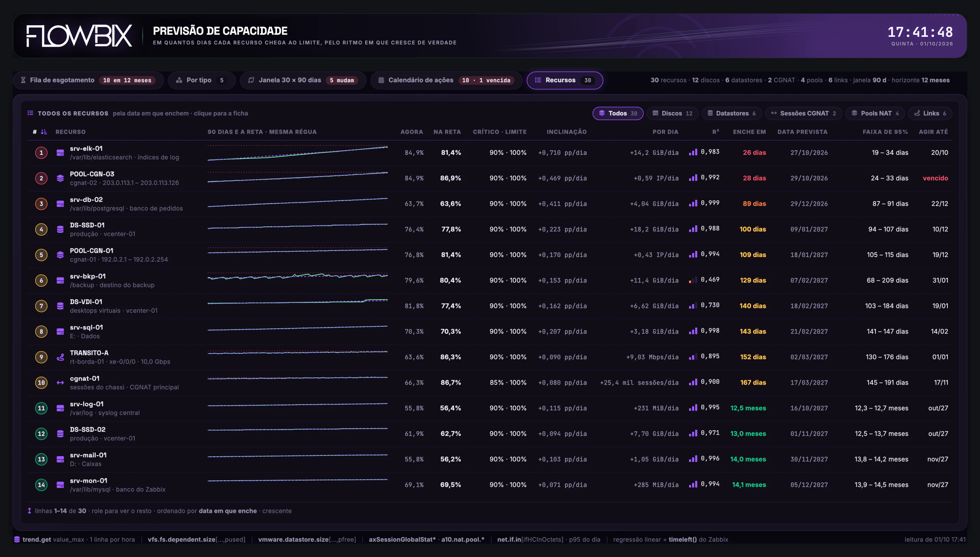This screenshot has width=980, height=557.
Task: Open the Janela 30 × 90 dias tab
Action: click(x=303, y=80)
